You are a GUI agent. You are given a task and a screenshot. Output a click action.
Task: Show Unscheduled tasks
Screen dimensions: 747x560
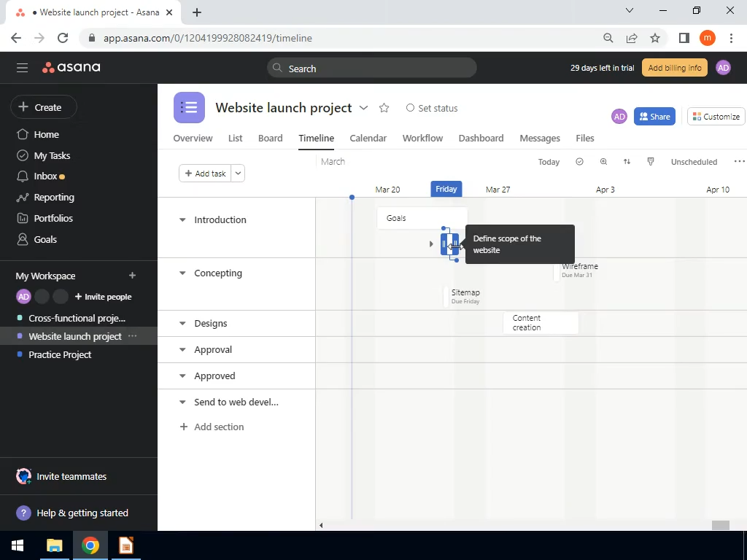click(x=694, y=162)
